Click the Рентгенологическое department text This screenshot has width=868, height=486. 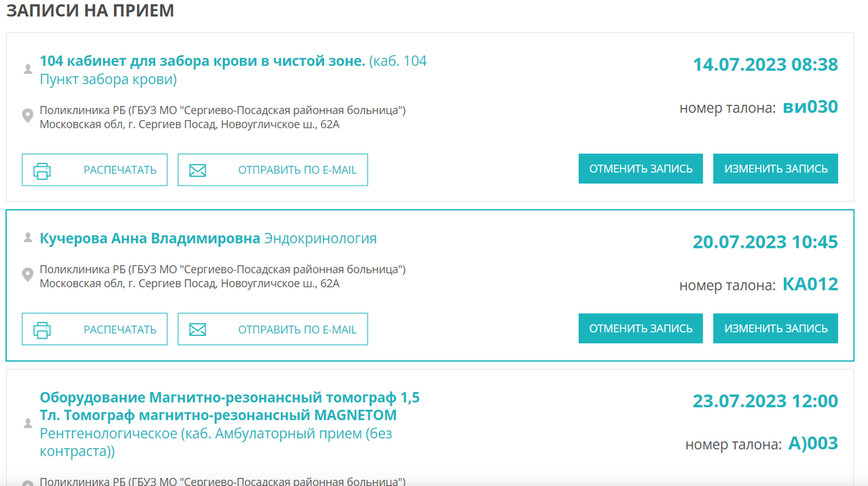click(x=107, y=433)
